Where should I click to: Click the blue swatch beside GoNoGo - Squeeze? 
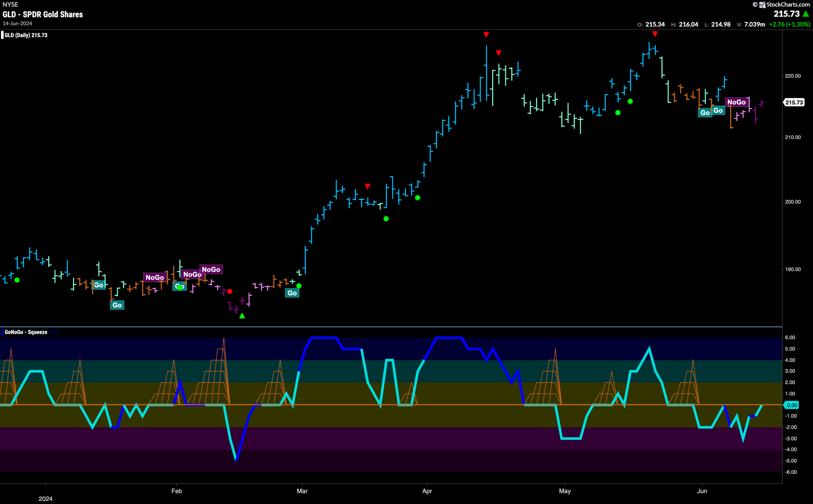click(x=2, y=332)
